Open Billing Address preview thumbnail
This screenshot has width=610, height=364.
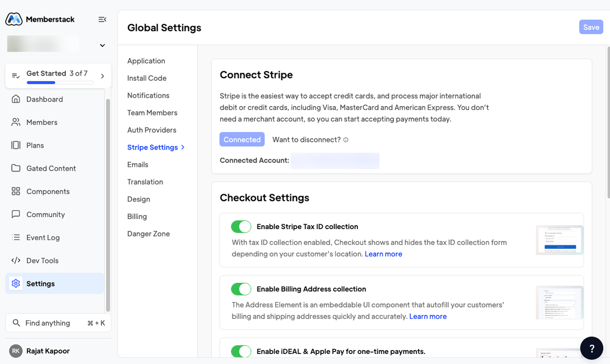pos(560,303)
